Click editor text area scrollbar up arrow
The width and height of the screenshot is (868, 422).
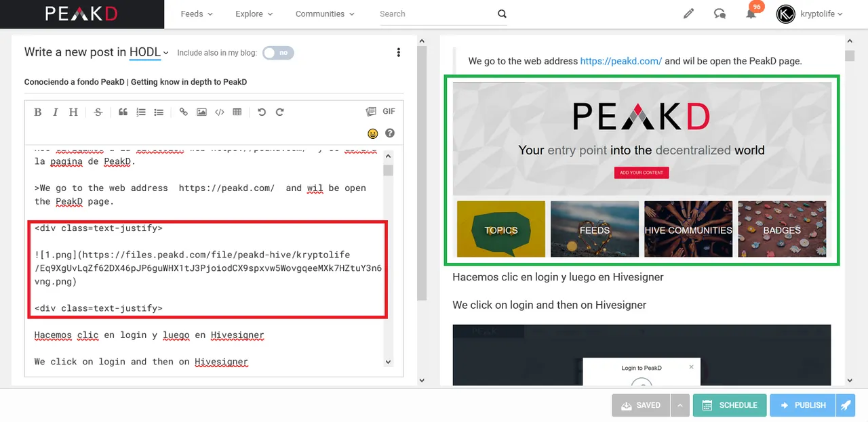[388, 155]
